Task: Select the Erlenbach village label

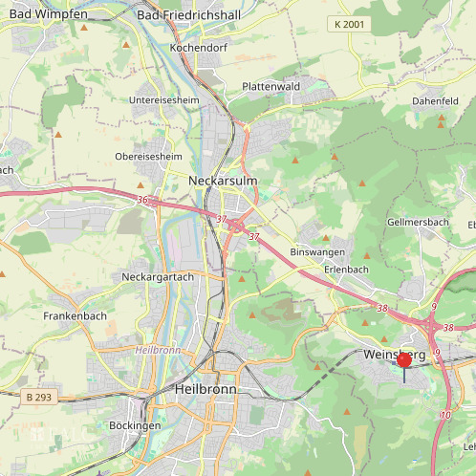Action: (x=346, y=270)
